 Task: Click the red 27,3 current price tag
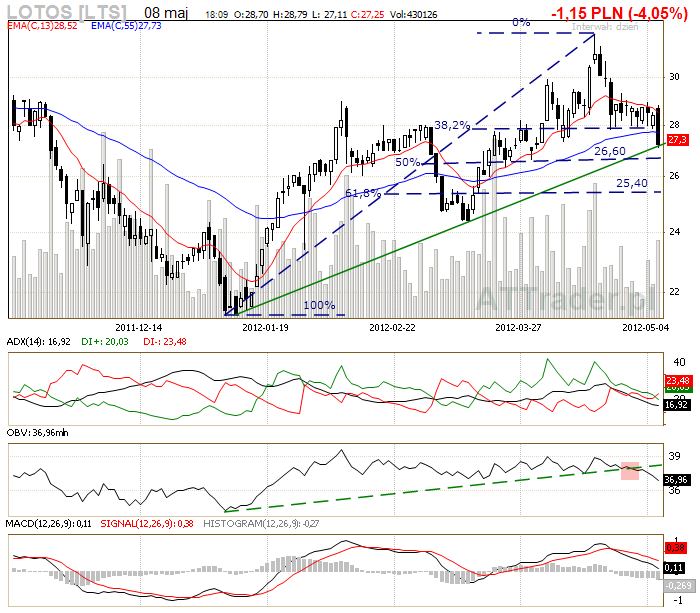tap(677, 140)
